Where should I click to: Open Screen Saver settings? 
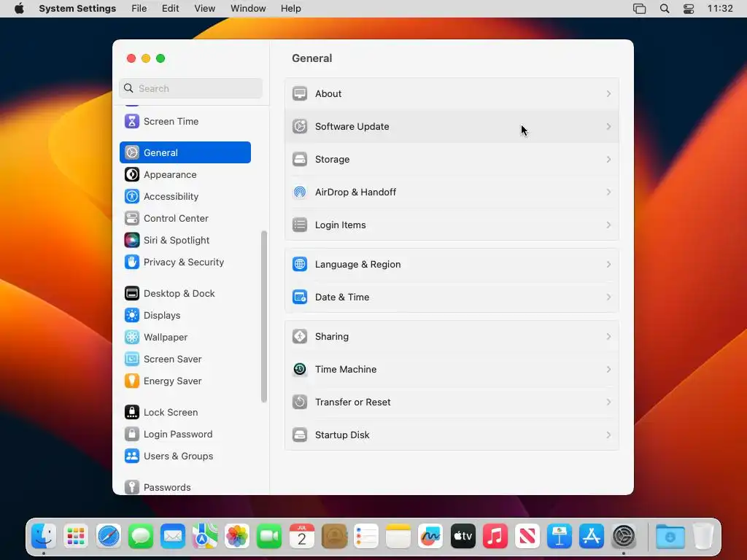tap(185, 359)
